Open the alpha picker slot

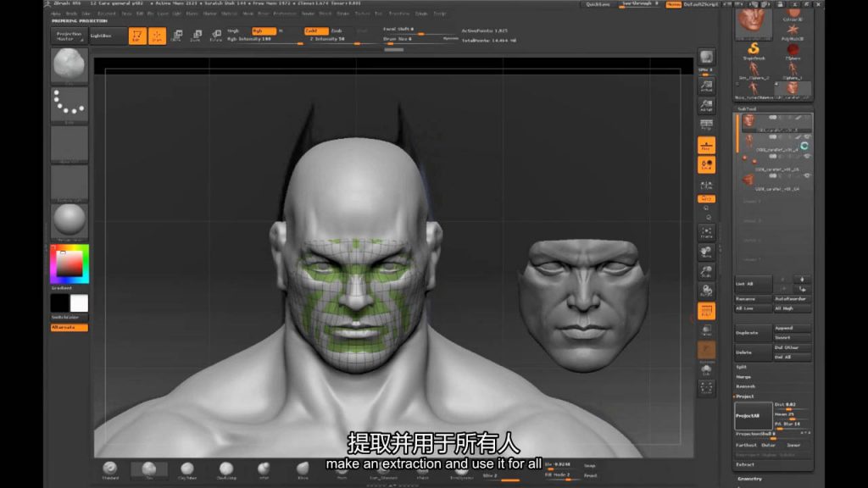pos(70,144)
